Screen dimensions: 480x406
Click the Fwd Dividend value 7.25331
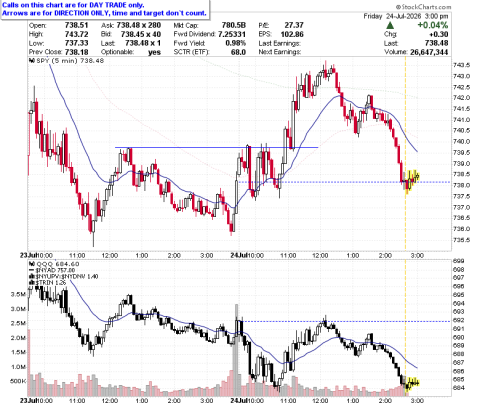pos(232,34)
